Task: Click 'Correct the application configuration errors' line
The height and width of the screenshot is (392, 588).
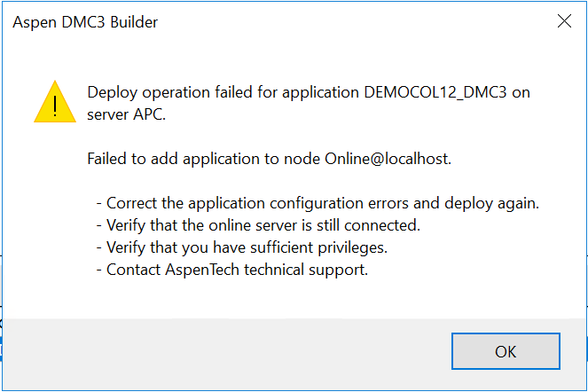Action: [318, 203]
